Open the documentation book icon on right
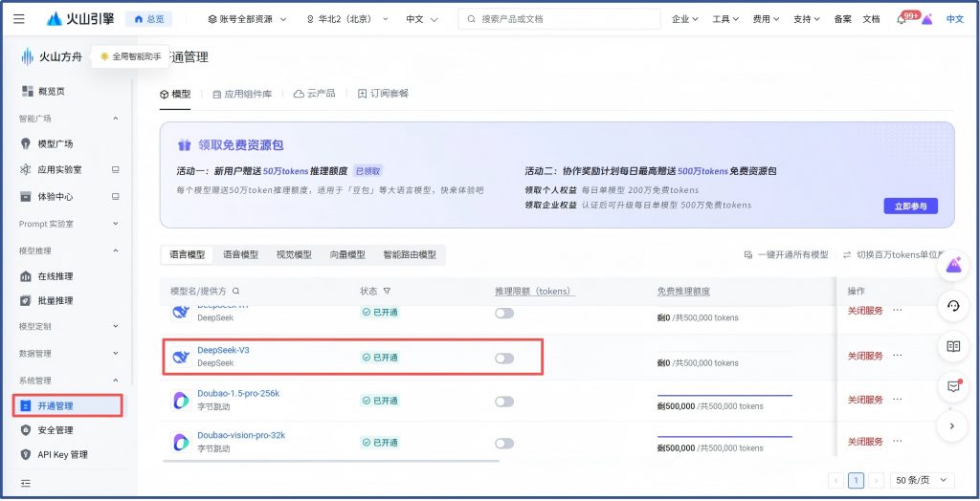 coord(952,346)
